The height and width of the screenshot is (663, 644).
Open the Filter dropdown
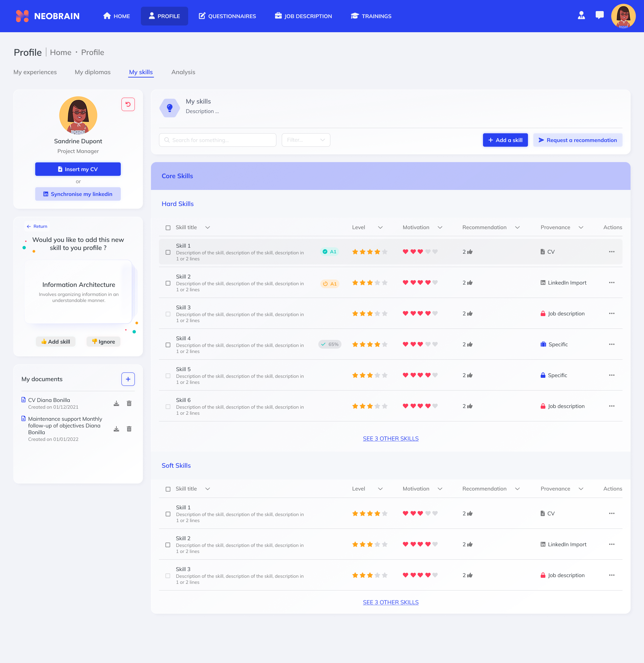pos(306,140)
